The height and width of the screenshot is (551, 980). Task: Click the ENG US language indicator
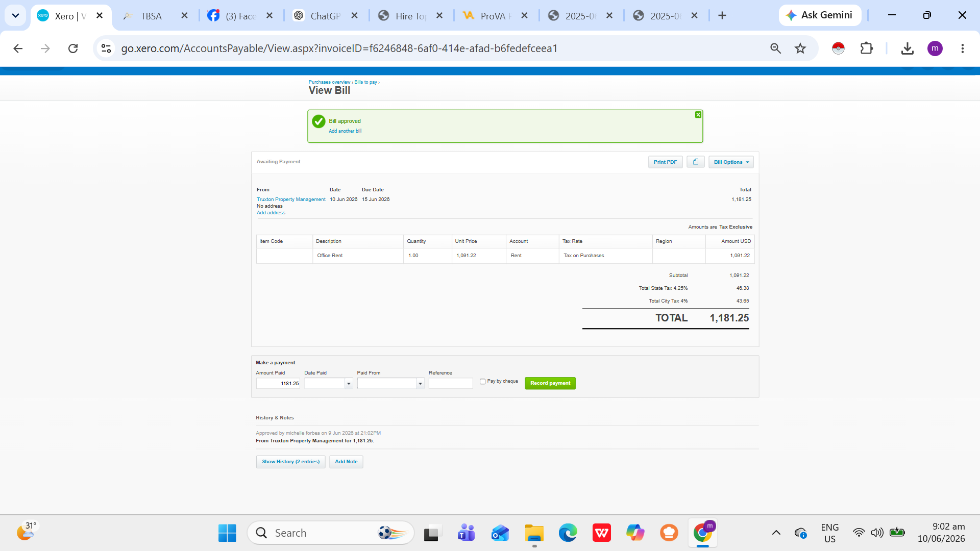click(830, 533)
